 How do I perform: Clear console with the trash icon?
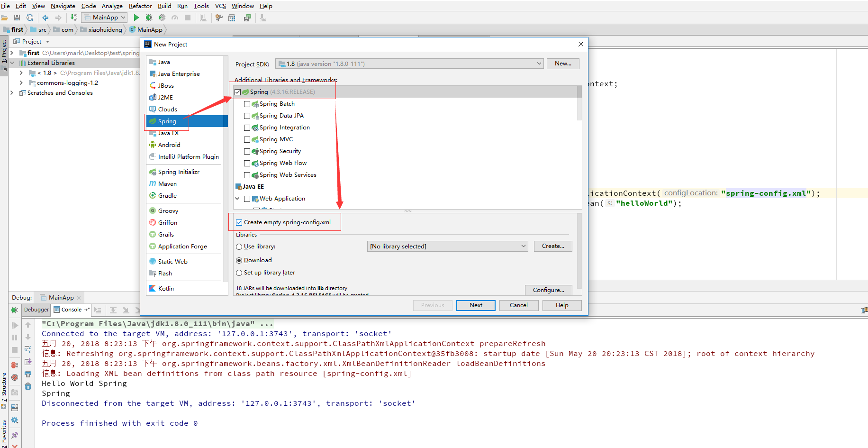[x=28, y=386]
